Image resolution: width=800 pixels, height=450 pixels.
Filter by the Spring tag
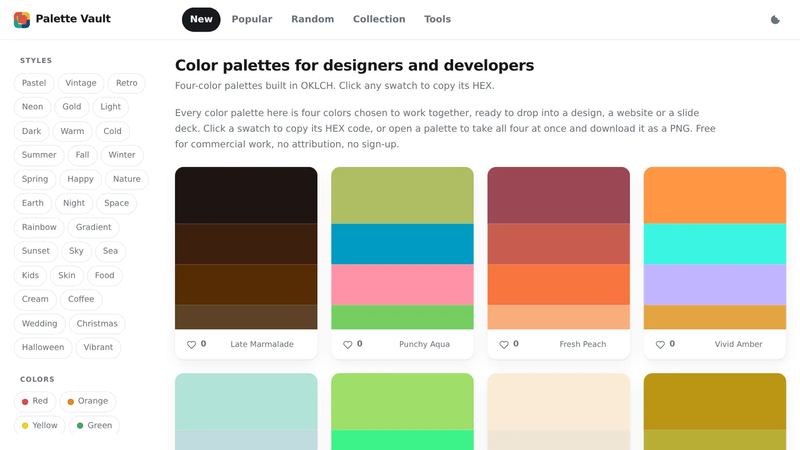click(35, 179)
